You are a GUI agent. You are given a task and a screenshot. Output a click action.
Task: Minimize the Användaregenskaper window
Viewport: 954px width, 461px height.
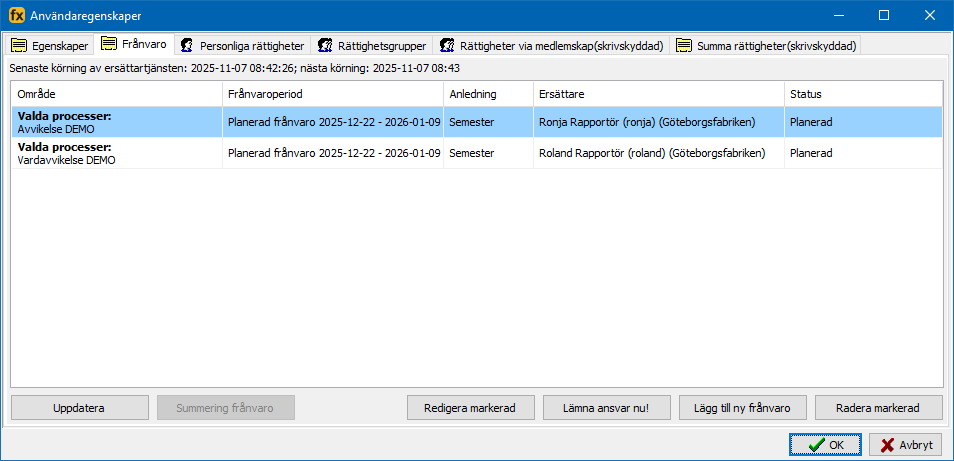click(839, 16)
